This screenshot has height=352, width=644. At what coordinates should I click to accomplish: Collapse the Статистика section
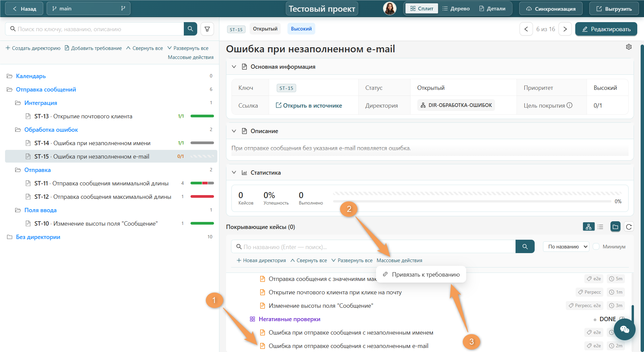[234, 173]
